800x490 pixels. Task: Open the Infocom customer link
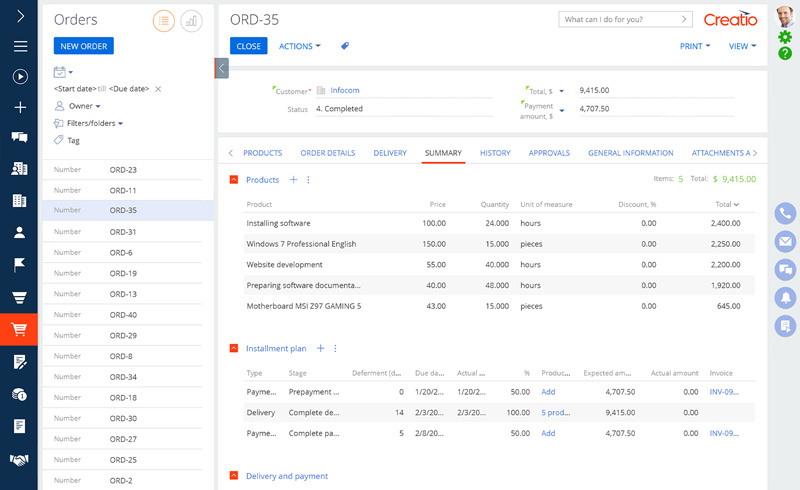point(344,90)
